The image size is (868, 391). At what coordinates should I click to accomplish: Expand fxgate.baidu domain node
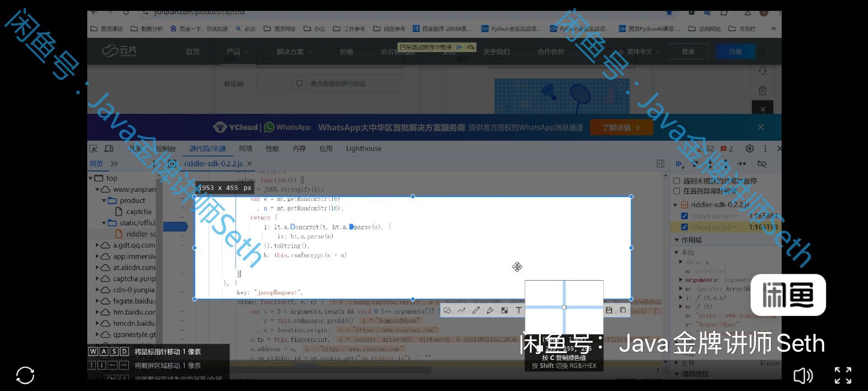point(97,301)
